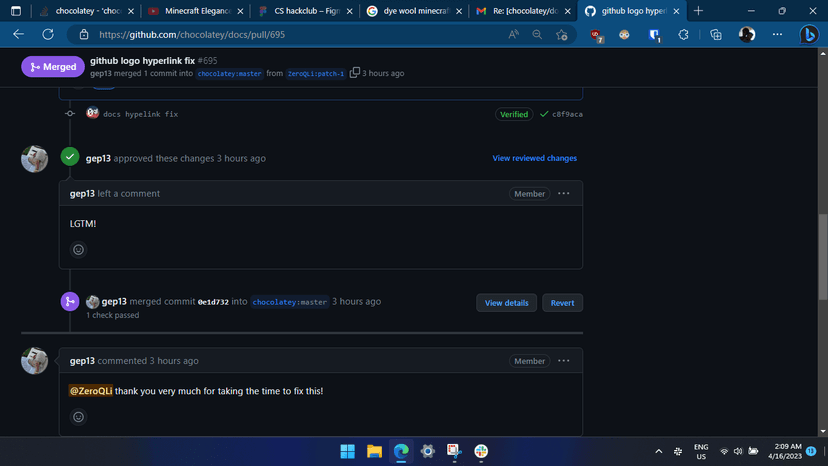Open options menu on LGTM comment
The image size is (828, 466).
(564, 193)
